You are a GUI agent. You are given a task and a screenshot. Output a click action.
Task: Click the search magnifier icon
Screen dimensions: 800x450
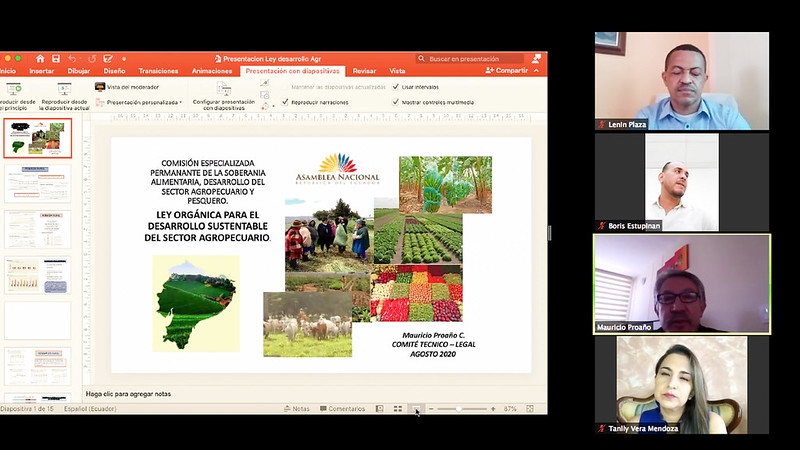tap(421, 59)
